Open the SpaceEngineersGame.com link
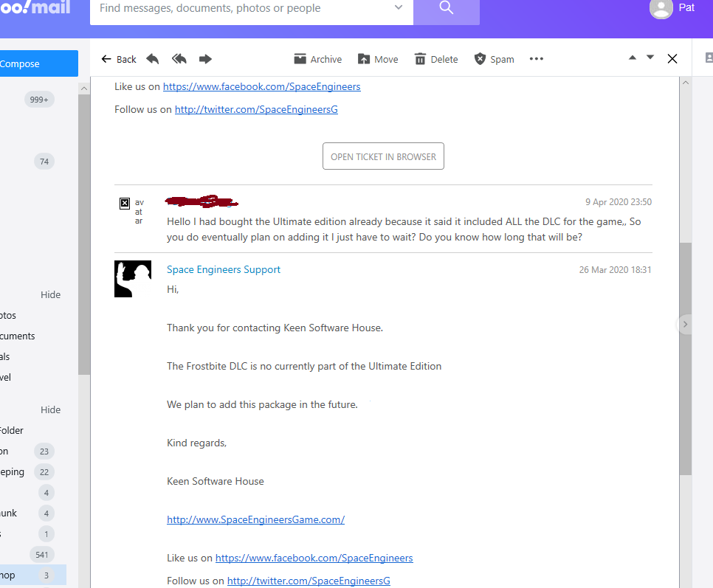Viewport: 713px width, 588px height. tap(255, 519)
